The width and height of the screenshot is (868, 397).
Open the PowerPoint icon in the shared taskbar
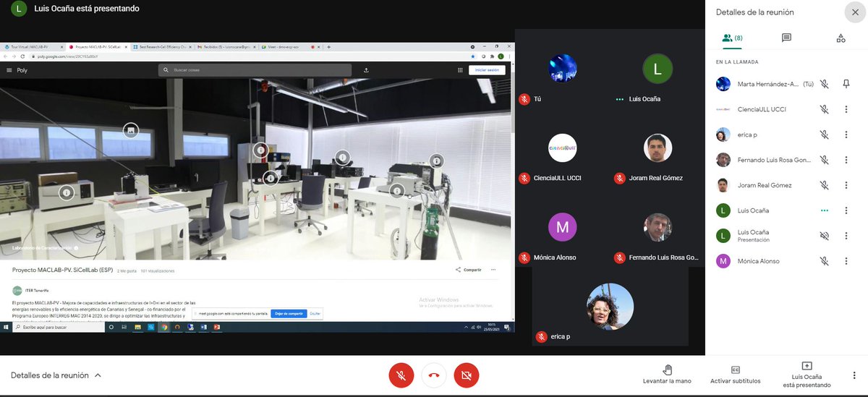pos(217,328)
